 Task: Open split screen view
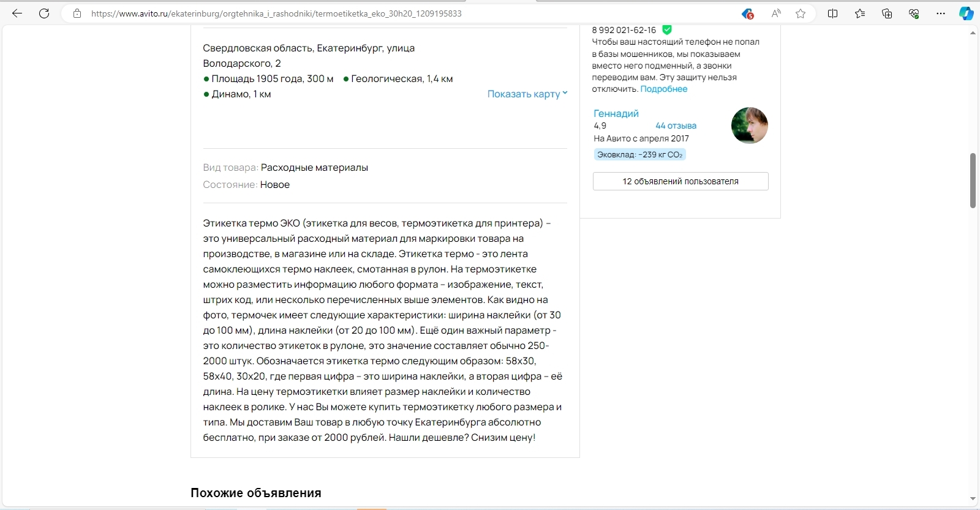click(832, 13)
